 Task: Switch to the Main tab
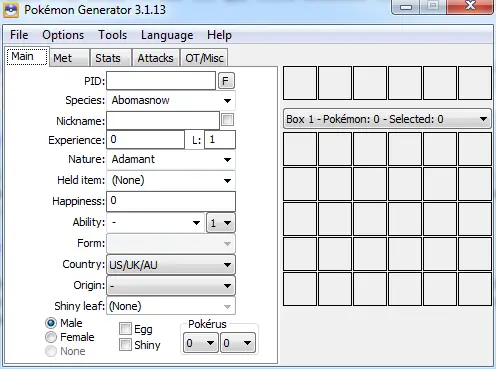(x=27, y=56)
